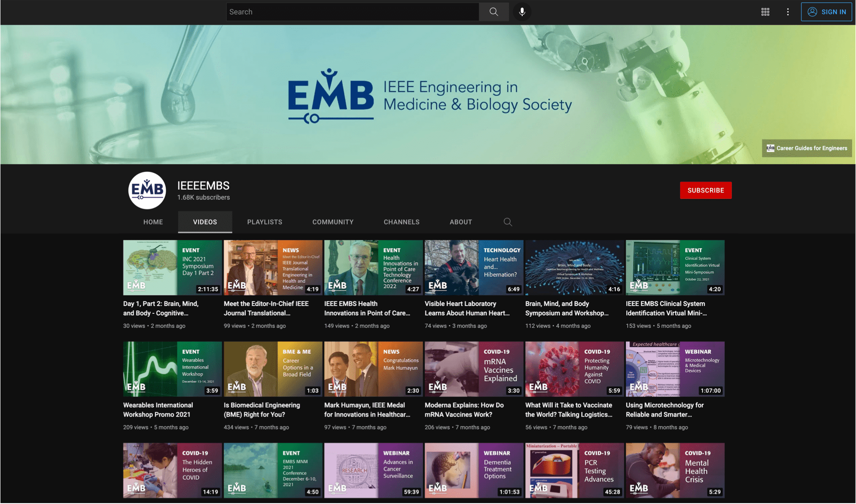Open Dementia Treatment Options webinar thumbnail

click(474, 470)
